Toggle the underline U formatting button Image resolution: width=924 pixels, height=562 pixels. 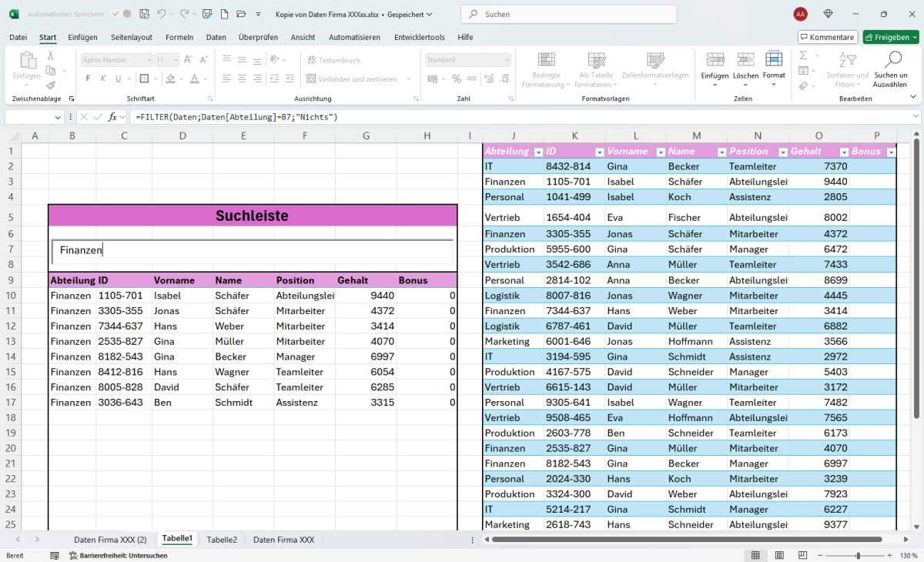coord(118,79)
